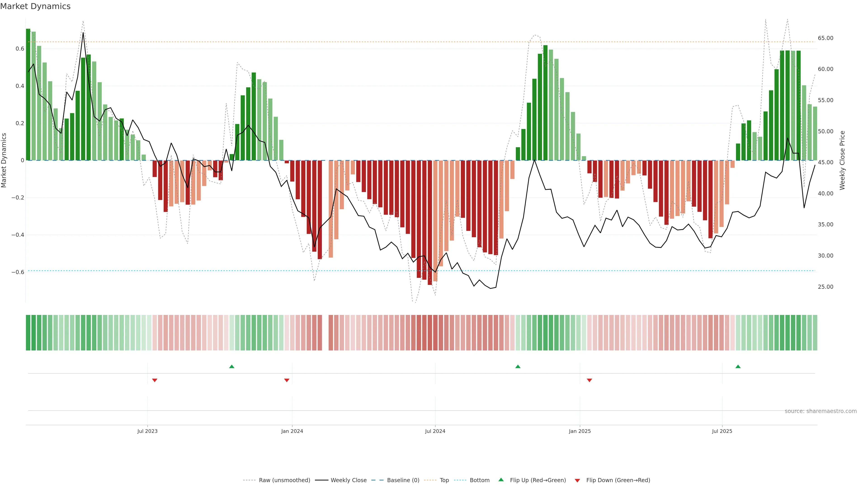The image size is (868, 488).
Task: Click the Flip Up legend triangle icon
Action: [x=501, y=480]
